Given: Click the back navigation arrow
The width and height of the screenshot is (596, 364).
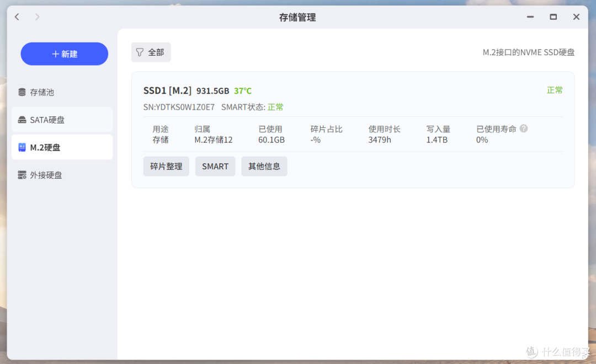Looking at the screenshot, I should click(x=17, y=17).
